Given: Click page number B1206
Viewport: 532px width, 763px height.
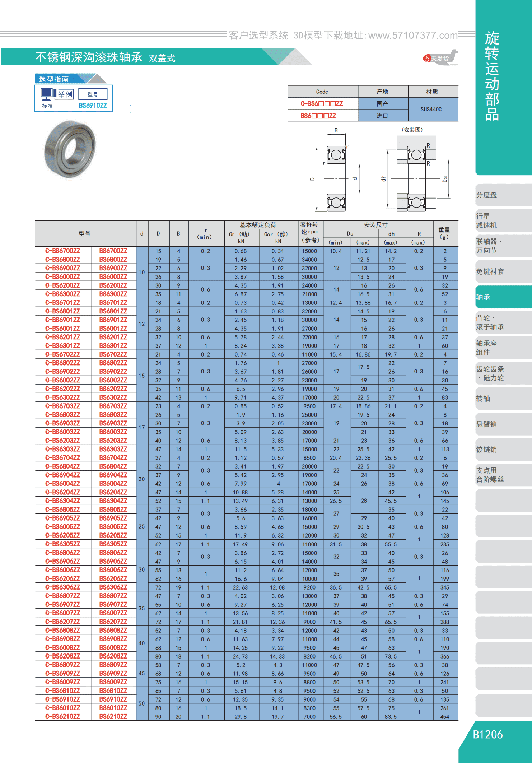Looking at the screenshot, I should tap(488, 735).
